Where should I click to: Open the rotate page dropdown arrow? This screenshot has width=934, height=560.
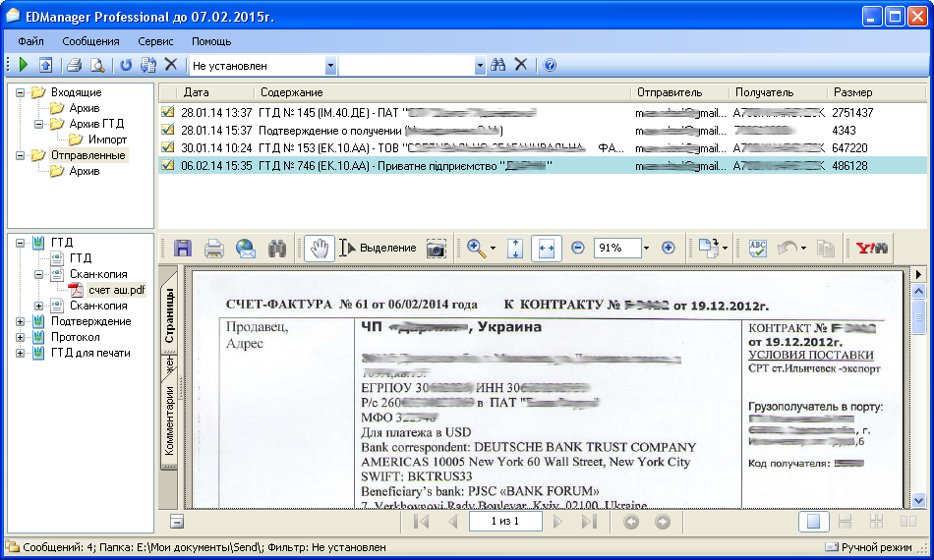tap(725, 249)
